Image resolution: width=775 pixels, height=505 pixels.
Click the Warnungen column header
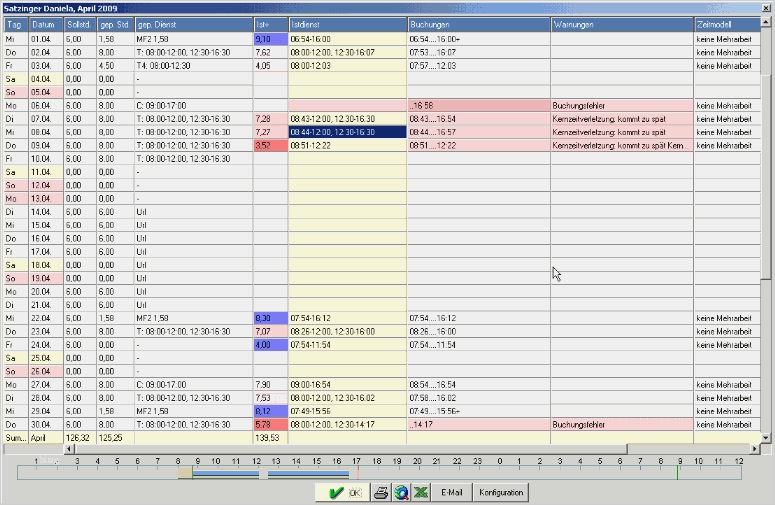pyautogui.click(x=622, y=25)
